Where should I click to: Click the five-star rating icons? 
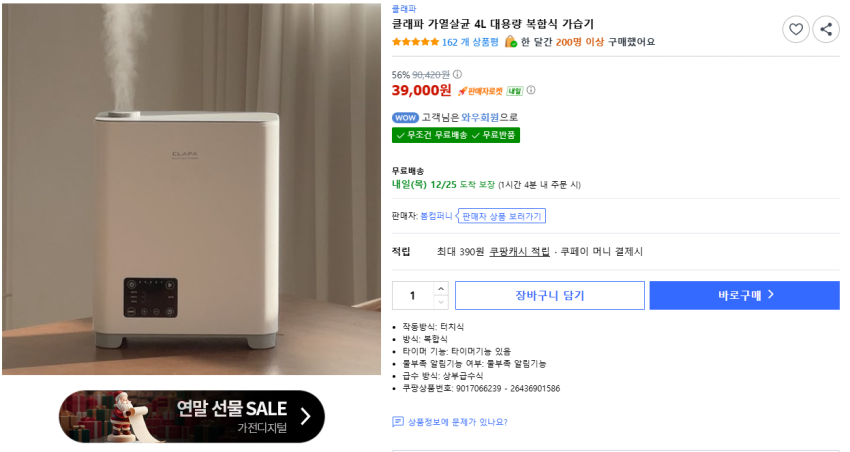pos(415,42)
